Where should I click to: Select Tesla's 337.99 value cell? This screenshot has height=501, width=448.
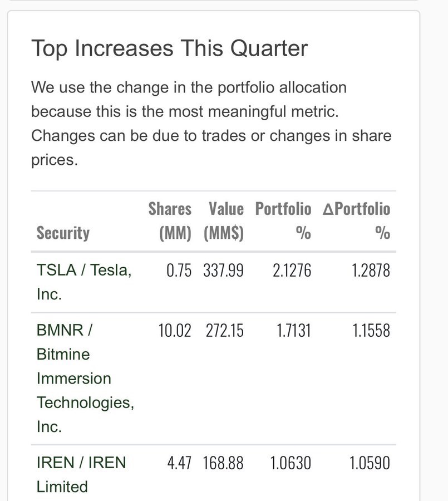[223, 271]
